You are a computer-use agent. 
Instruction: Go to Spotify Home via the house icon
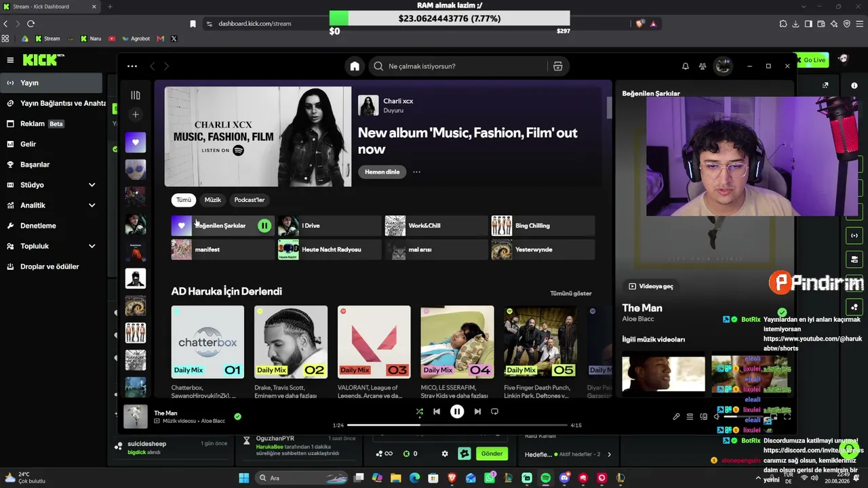point(355,66)
